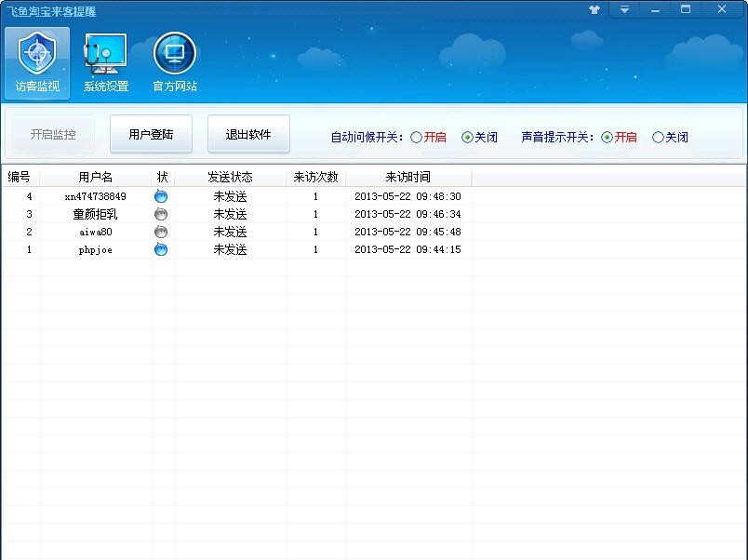Select 关闭 to disable sound alerts

[x=658, y=137]
